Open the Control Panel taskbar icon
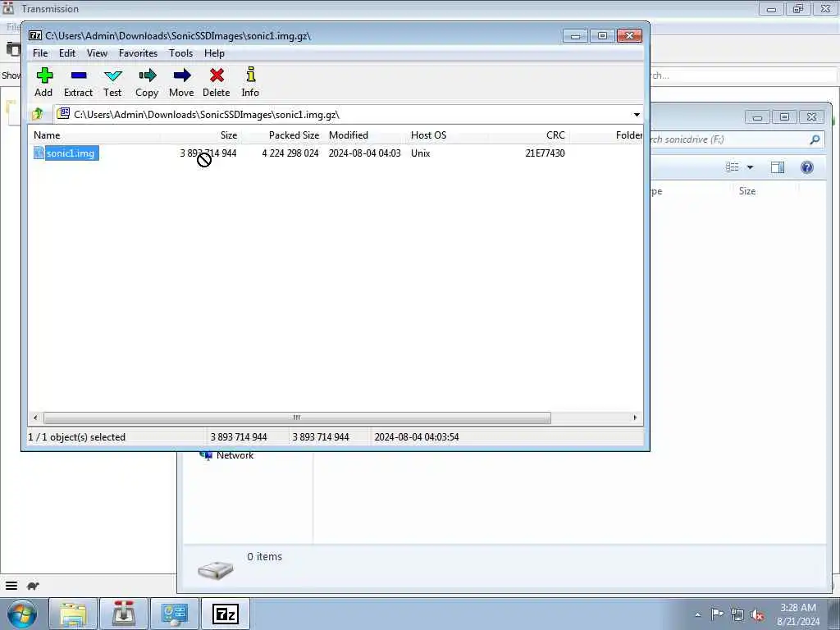Screen dimensions: 840x630 click(x=175, y=614)
